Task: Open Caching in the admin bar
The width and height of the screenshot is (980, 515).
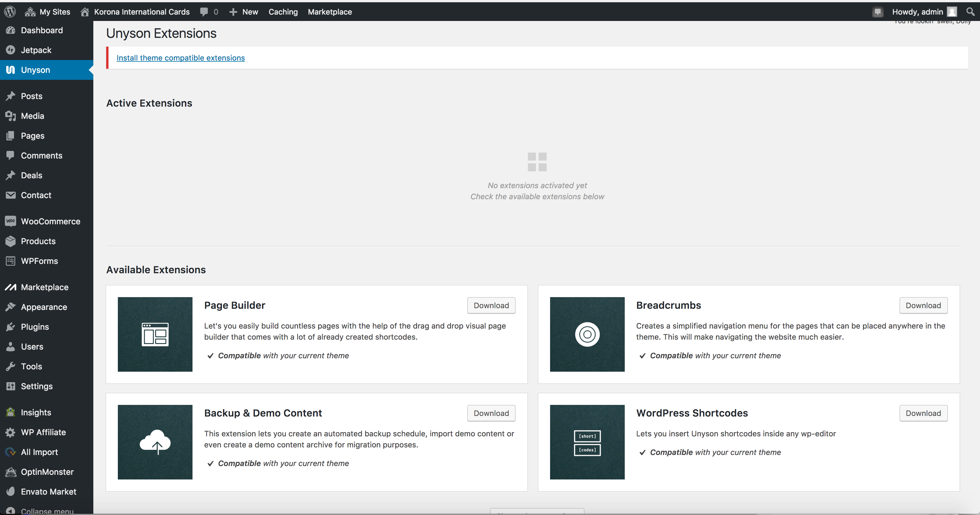Action: [283, 12]
